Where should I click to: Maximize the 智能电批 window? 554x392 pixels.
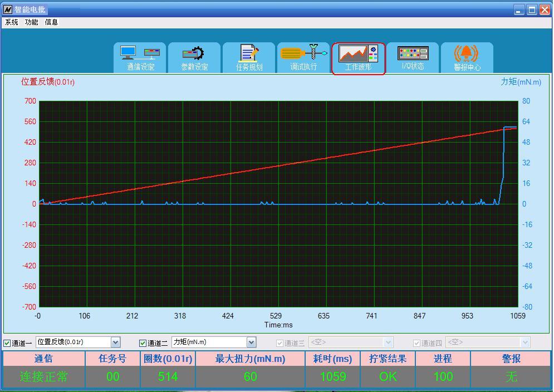(x=532, y=9)
